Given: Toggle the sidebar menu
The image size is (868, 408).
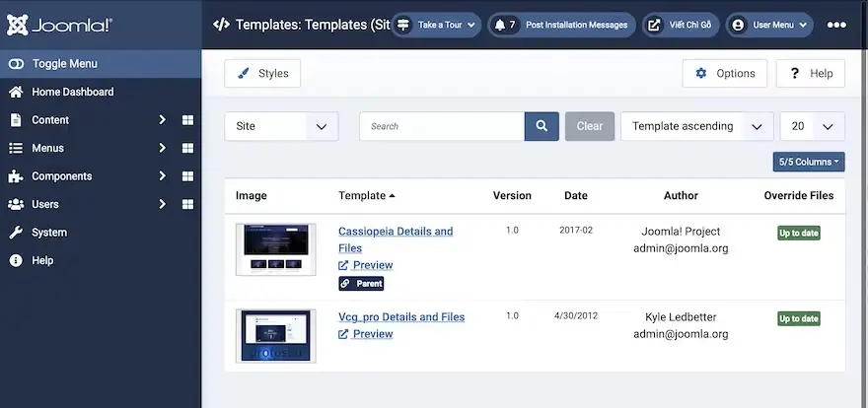Looking at the screenshot, I should click(64, 64).
